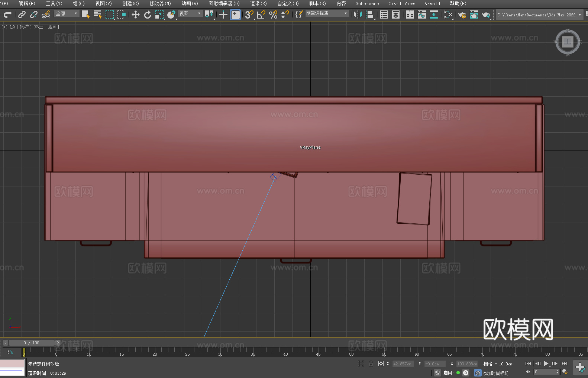The height and width of the screenshot is (378, 588).
Task: Click the Align tool icon
Action: (x=370, y=14)
